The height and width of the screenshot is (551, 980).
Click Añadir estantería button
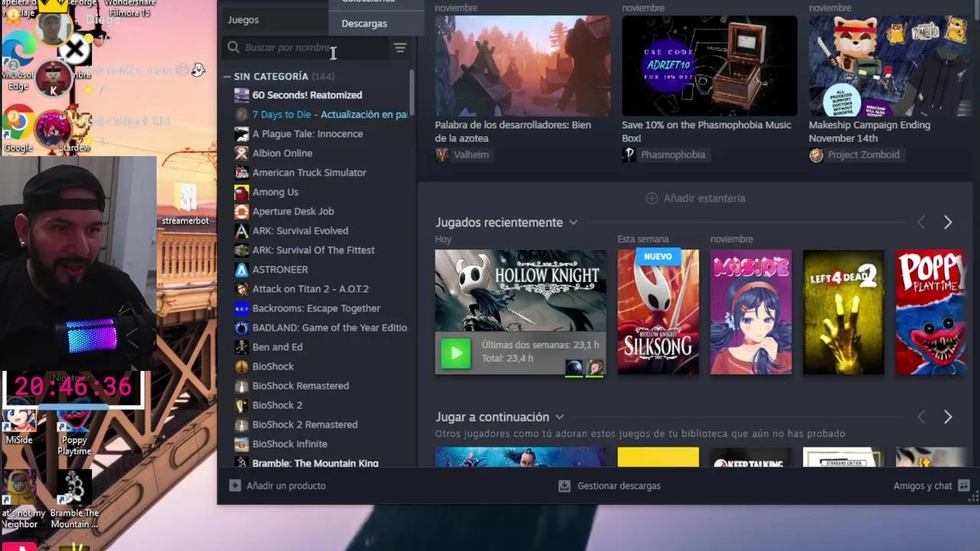click(x=695, y=198)
